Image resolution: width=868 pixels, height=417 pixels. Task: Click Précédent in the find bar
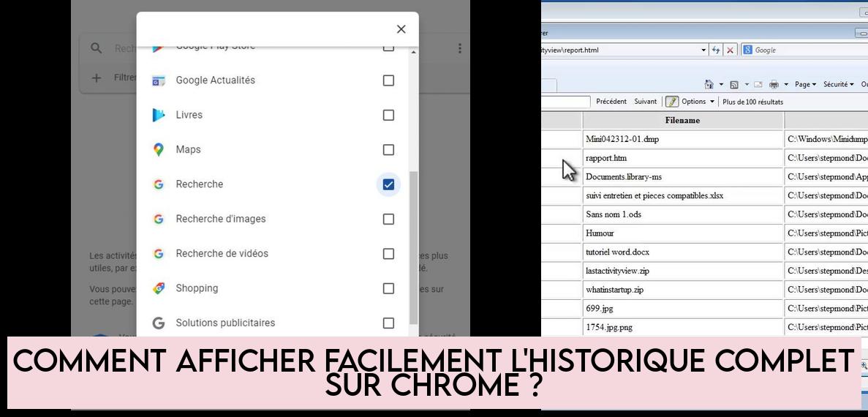611,102
